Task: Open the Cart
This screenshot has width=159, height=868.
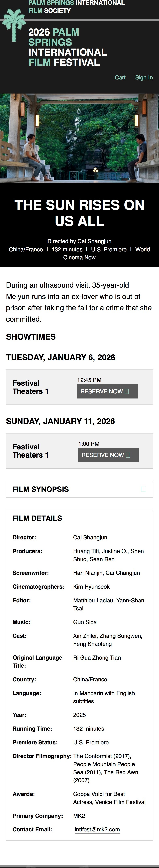Action: (120, 77)
